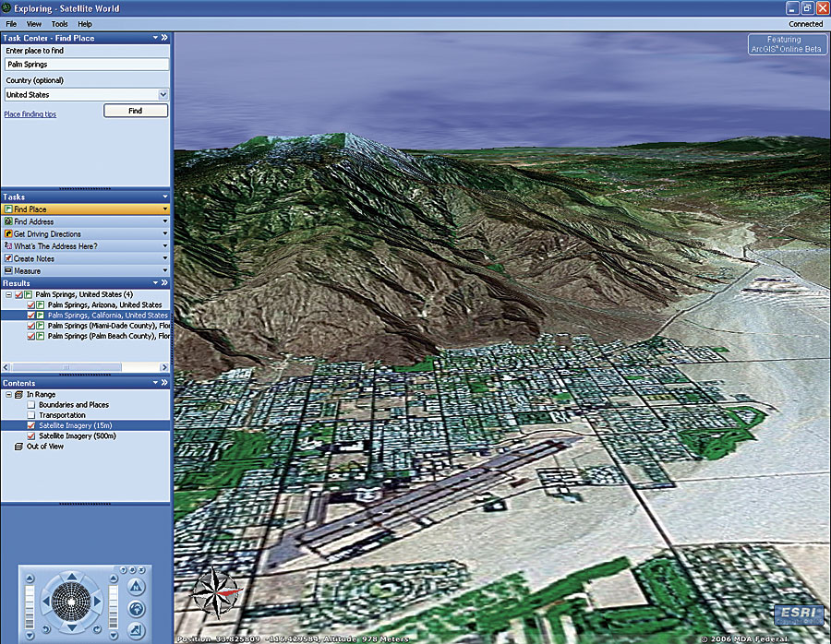831x644 pixels.
Task: Click the right slider's bottom down arrow
Action: [x=114, y=634]
